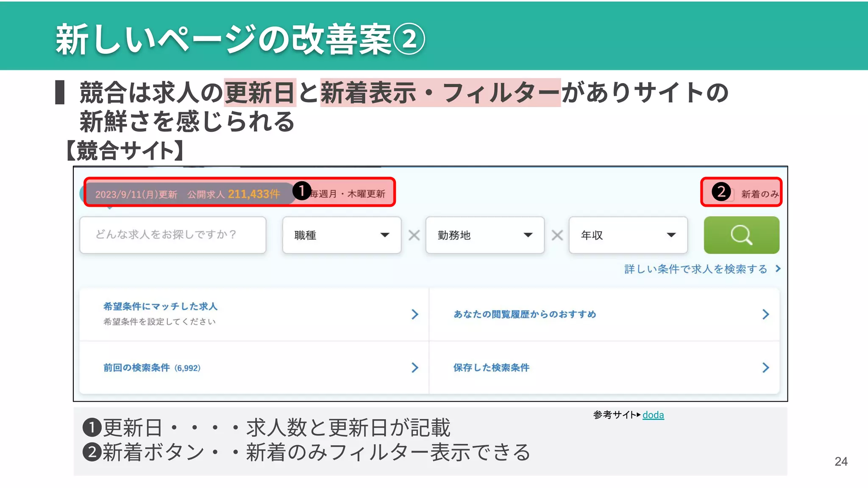Click chevron next to あなたの閲覧履歴からのおすすめ
The image size is (868, 488).
click(765, 314)
